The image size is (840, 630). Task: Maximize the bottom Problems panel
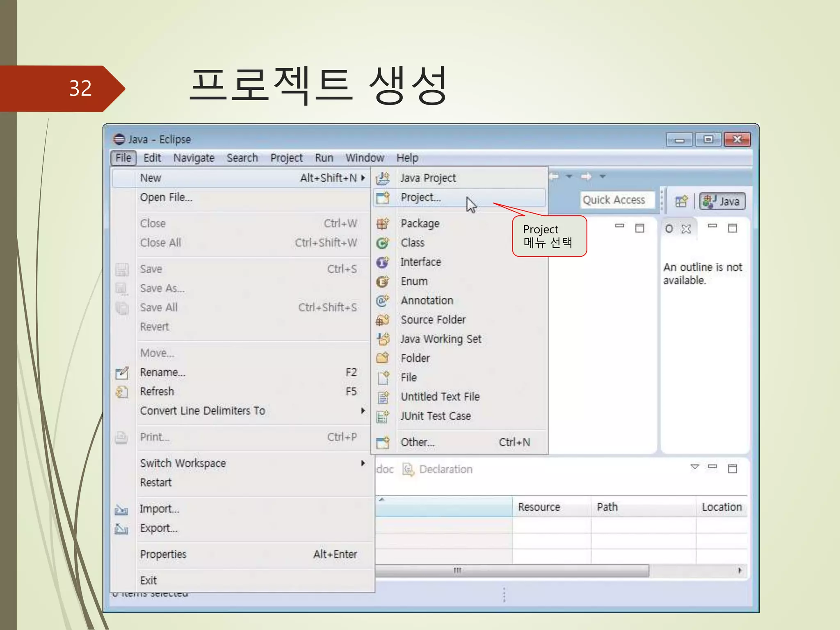point(733,469)
